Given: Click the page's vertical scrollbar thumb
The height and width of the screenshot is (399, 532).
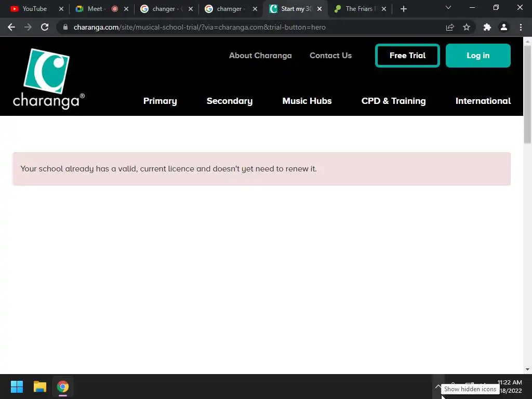Looking at the screenshot, I should (527, 95).
